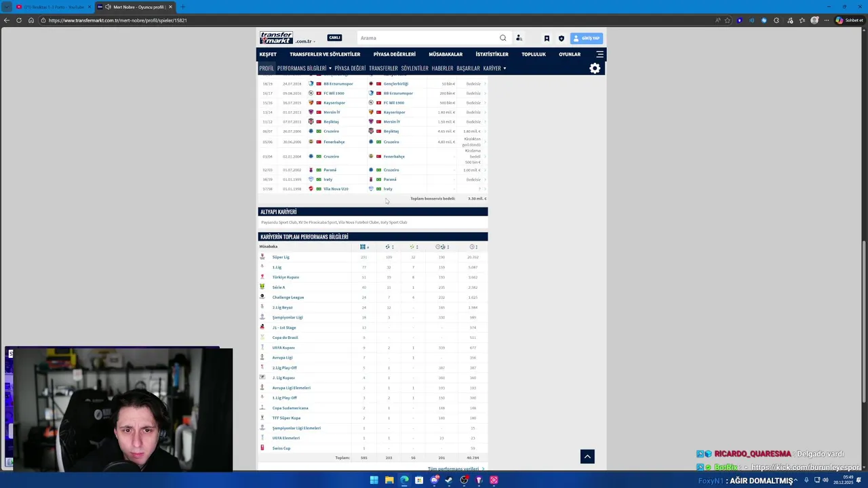This screenshot has width=868, height=488.
Task: Click the read aloud icon in address bar
Action: [717, 20]
